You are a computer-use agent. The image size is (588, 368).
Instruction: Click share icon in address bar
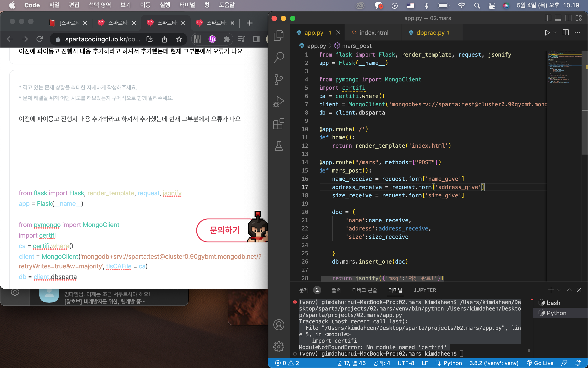pos(164,39)
